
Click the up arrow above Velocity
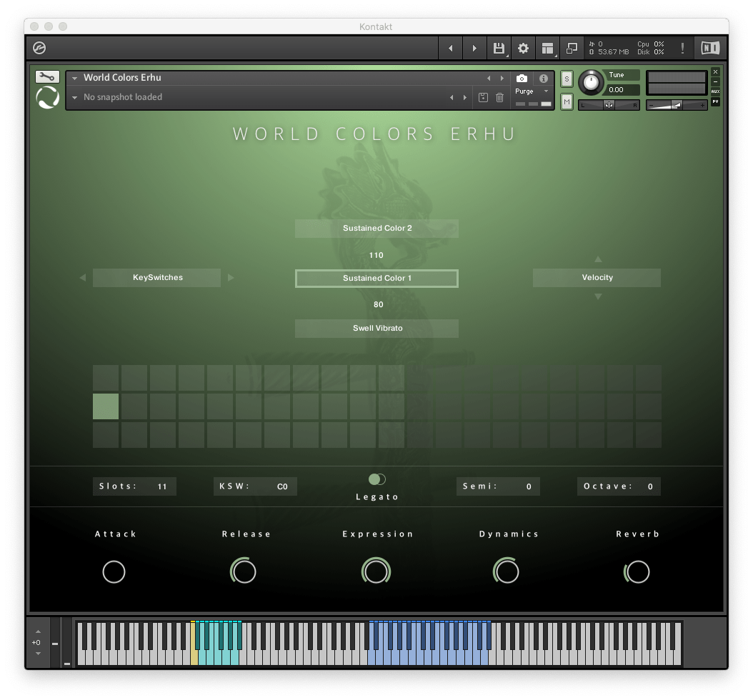click(x=598, y=259)
